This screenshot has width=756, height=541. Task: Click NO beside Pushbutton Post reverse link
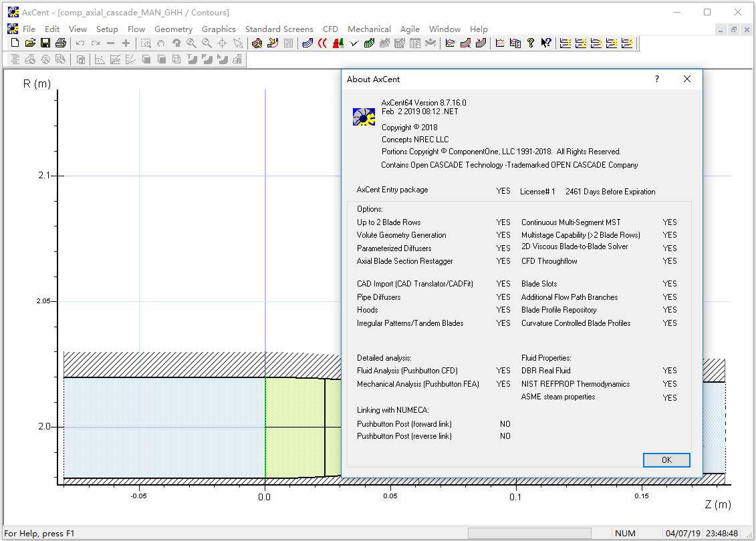coord(505,436)
